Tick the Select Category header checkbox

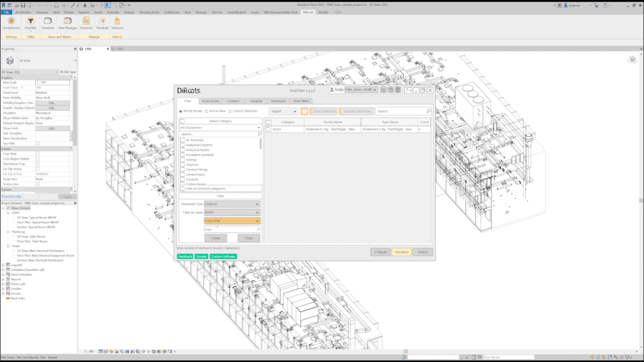pos(182,121)
